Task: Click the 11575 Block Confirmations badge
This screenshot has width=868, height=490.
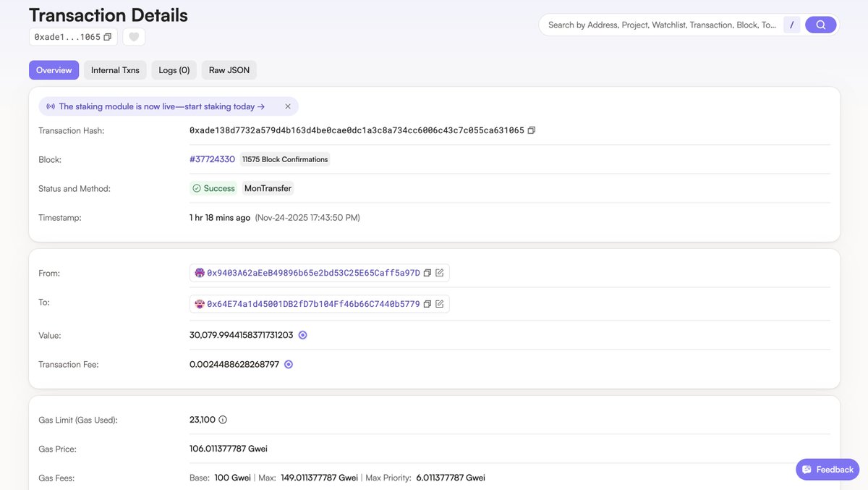Action: (285, 159)
